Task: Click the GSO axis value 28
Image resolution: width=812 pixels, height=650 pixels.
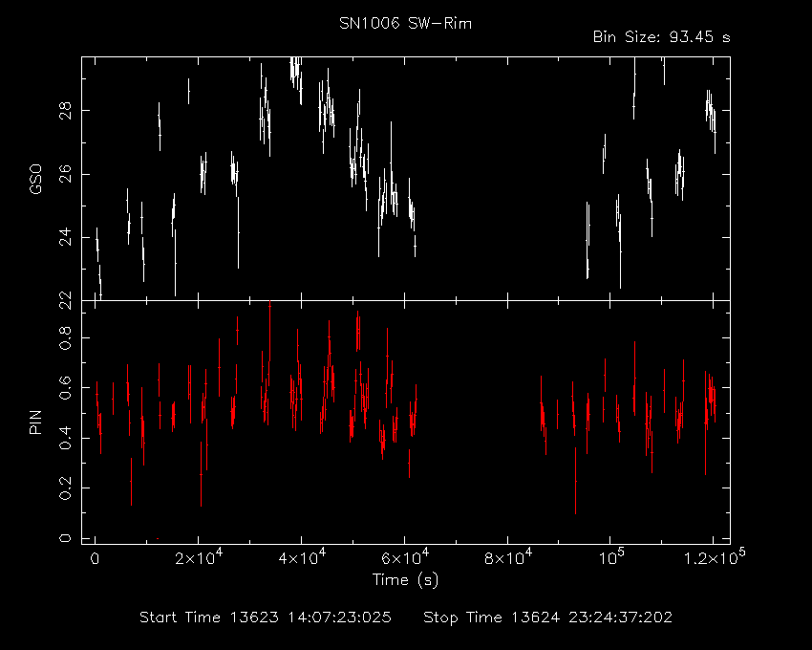Action: point(65,111)
